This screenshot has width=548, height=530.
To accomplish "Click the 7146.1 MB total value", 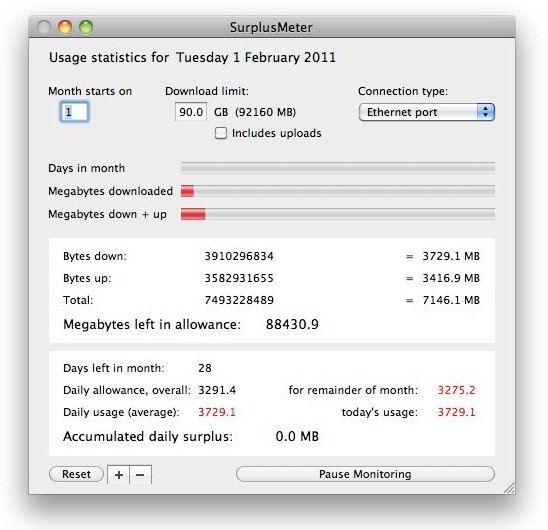I will [x=451, y=300].
